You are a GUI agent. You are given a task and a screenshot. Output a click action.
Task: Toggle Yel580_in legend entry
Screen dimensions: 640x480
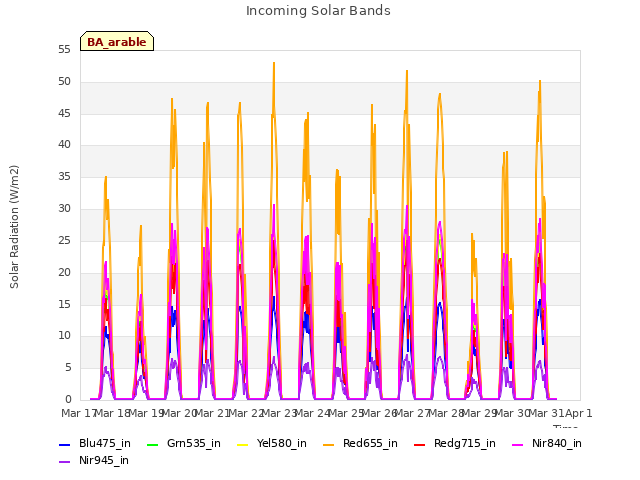coord(271,443)
